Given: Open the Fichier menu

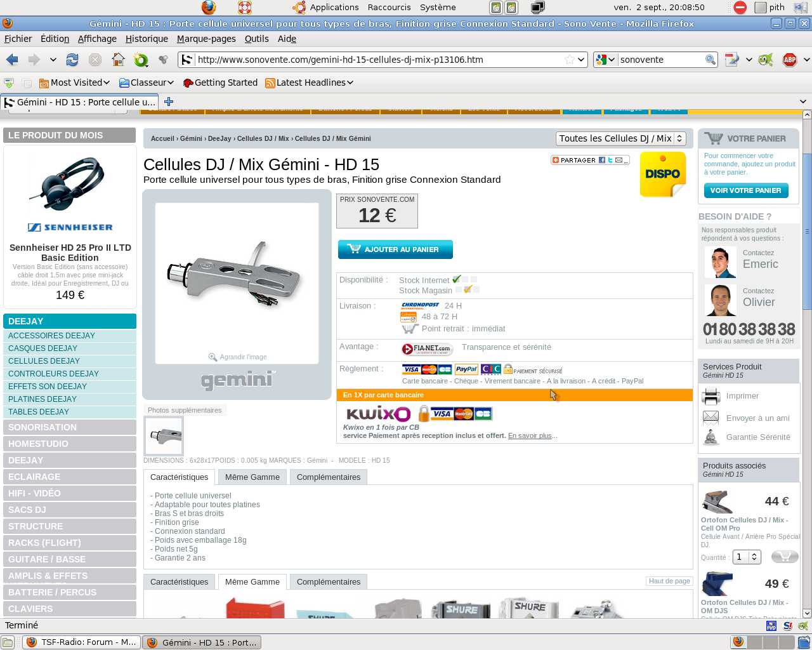Looking at the screenshot, I should pyautogui.click(x=18, y=39).
